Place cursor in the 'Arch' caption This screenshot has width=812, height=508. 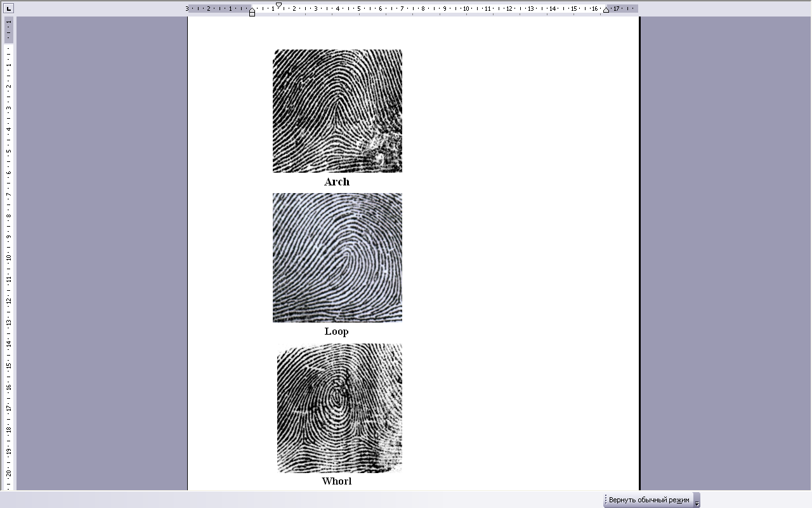click(337, 182)
